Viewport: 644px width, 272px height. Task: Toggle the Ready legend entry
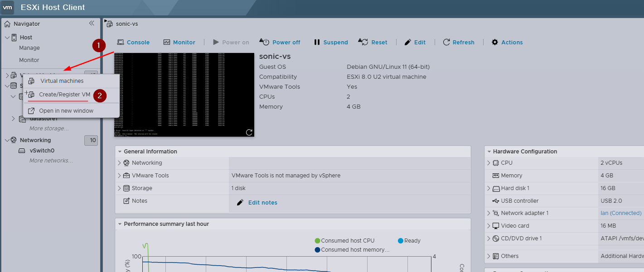(409, 241)
